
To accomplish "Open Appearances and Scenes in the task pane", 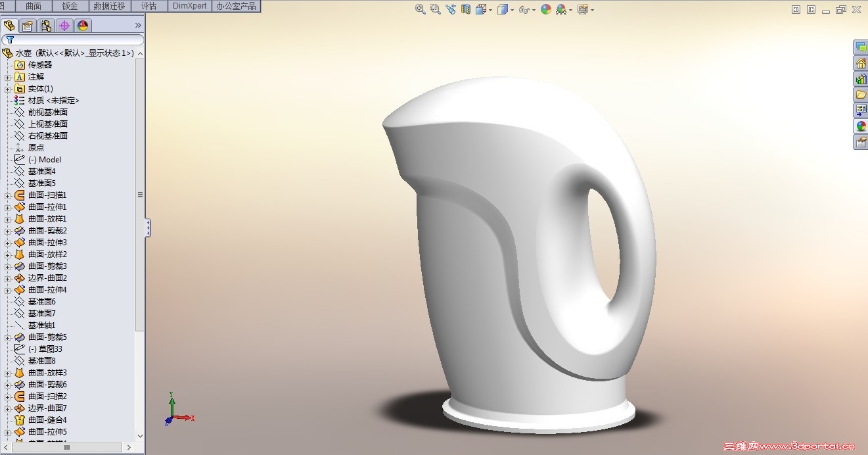I will pos(860,126).
